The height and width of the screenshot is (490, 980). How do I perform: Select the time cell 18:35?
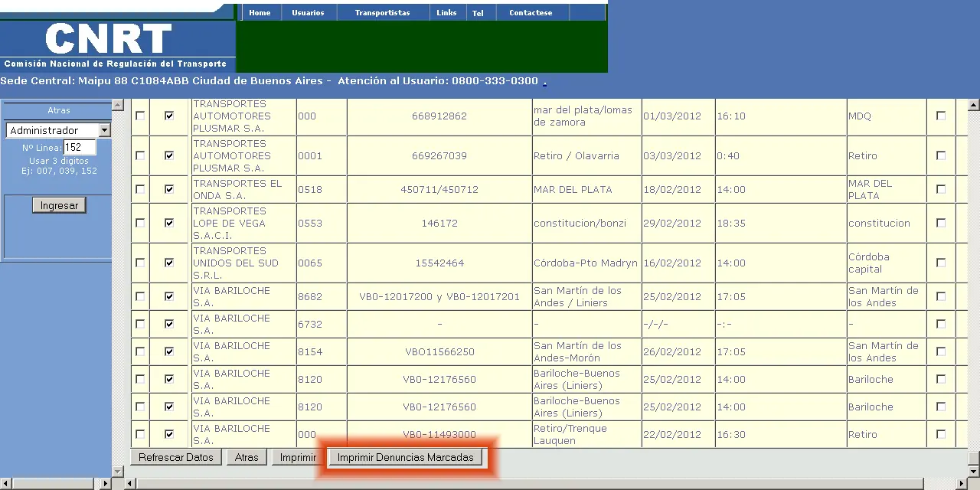tap(780, 223)
